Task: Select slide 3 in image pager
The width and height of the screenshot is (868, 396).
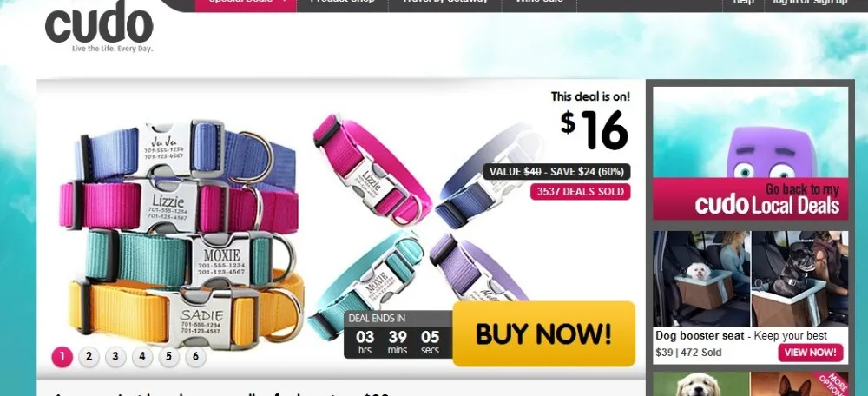Action: click(x=115, y=357)
